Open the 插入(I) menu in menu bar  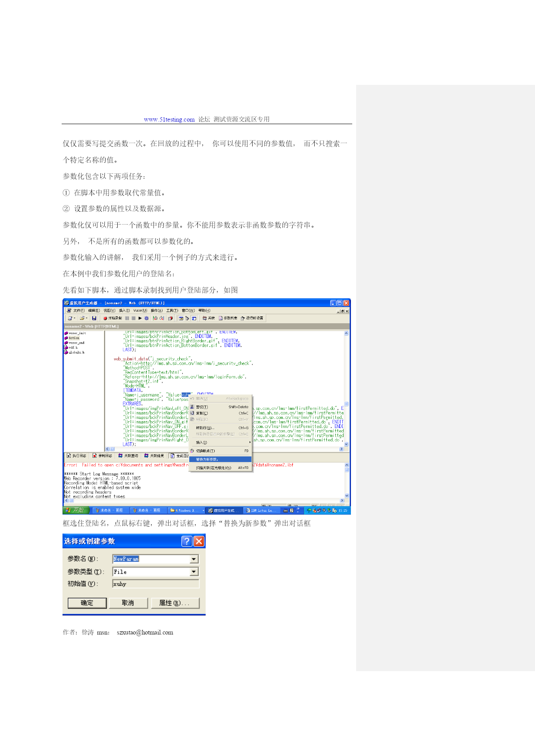point(124,310)
